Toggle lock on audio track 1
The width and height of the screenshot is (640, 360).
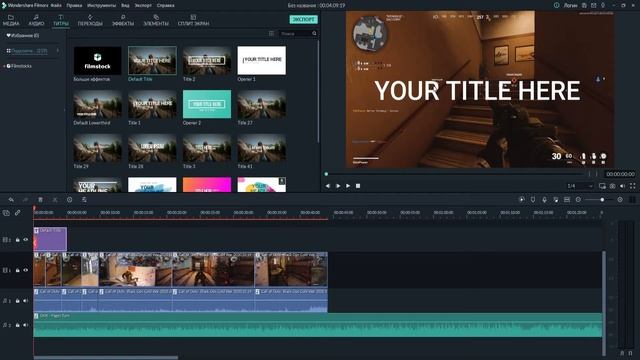(18, 301)
